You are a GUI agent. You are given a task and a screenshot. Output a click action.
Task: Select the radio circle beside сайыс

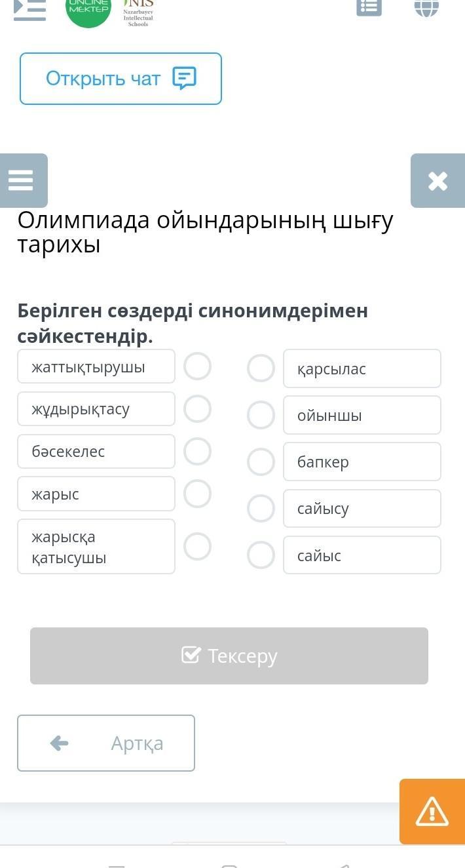[261, 555]
